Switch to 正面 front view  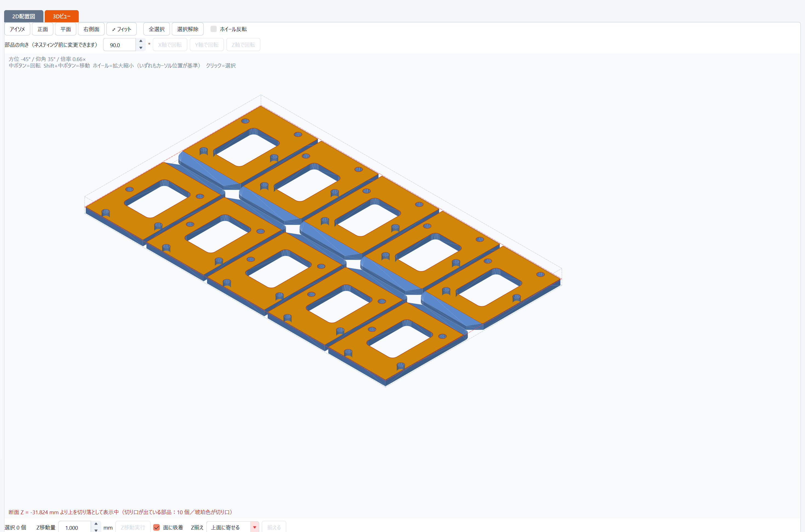click(x=42, y=29)
